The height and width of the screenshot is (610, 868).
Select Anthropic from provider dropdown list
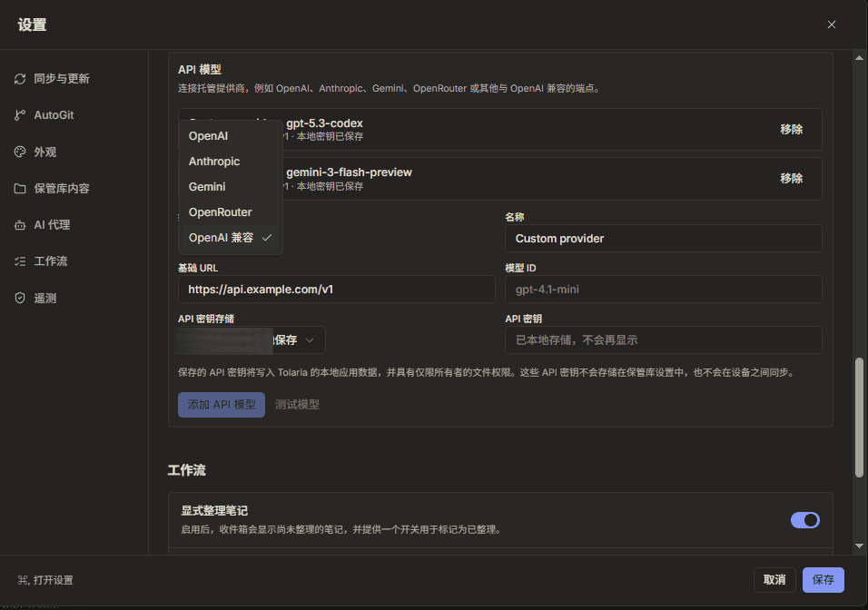[x=231, y=162]
